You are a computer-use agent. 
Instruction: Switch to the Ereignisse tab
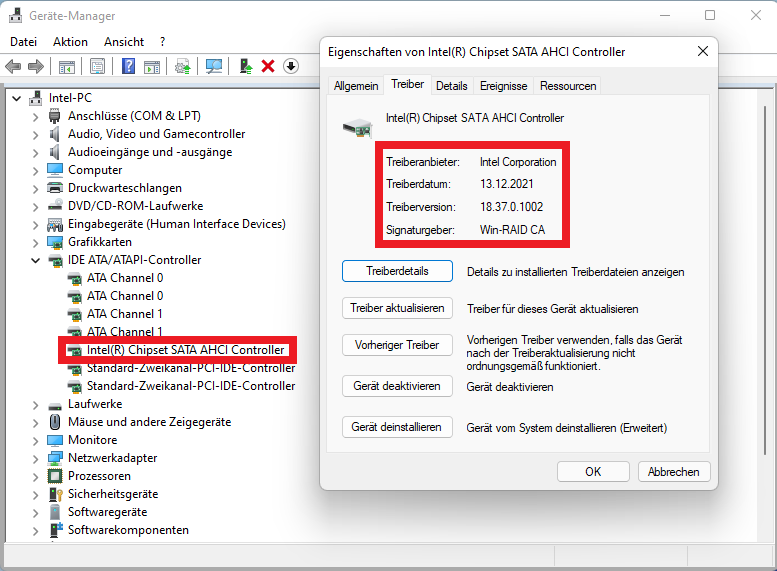503,86
